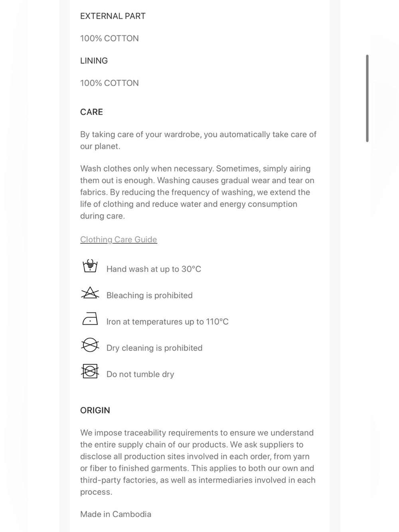
Task: Open the Clothing Care Guide link
Action: click(x=119, y=239)
